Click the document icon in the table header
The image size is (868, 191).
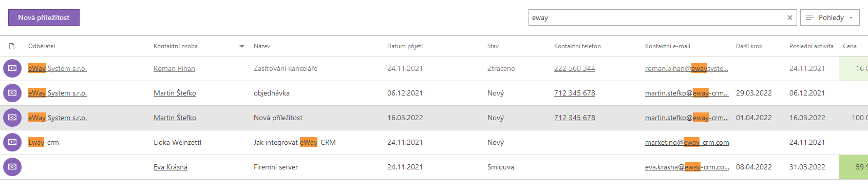pos(12,46)
